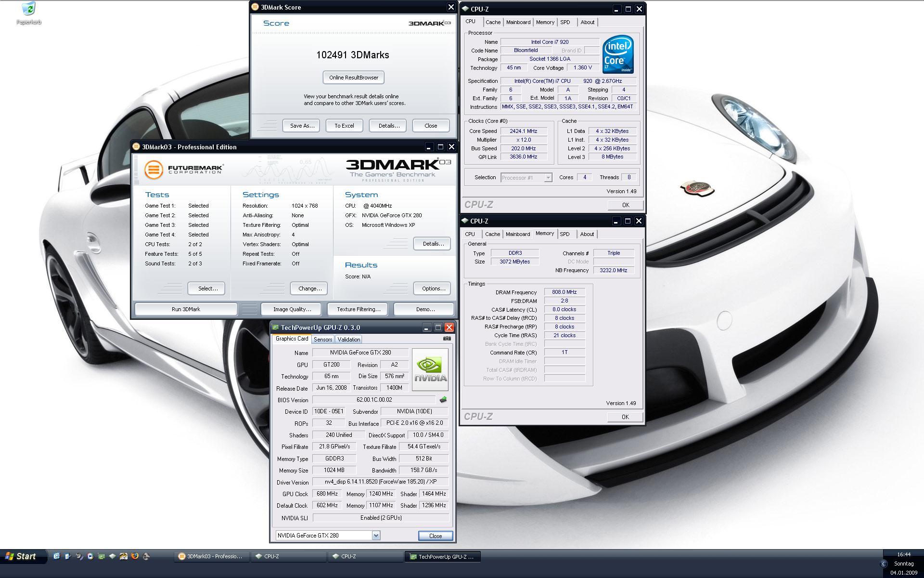The height and width of the screenshot is (578, 924).
Task: Open the GPU selection dropdown in GPU-Z
Action: (376, 536)
